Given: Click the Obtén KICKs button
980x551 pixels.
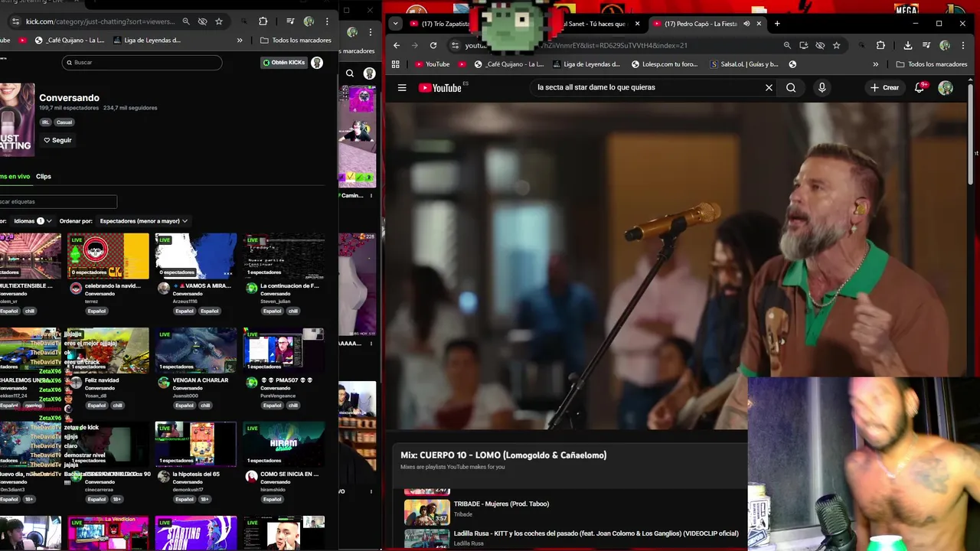Looking at the screenshot, I should 284,63.
